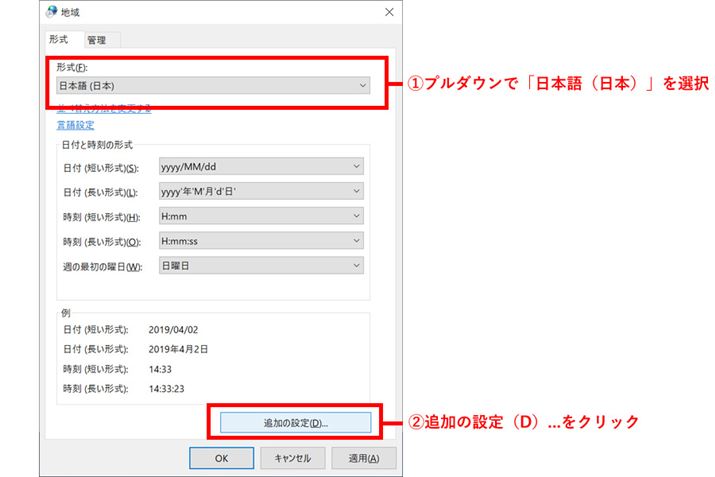Screen dimensions: 715x477
Task: Switch to the 形式 tab
Action: tap(59, 39)
